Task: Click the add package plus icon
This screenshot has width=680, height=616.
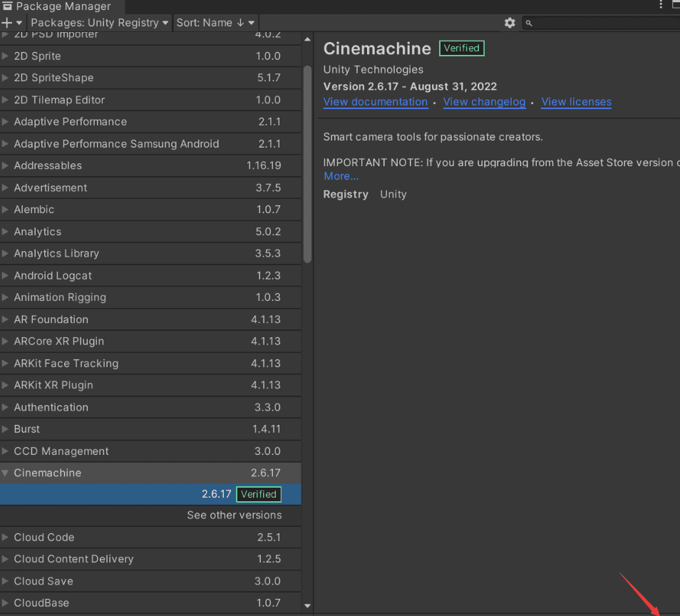Action: [8, 23]
